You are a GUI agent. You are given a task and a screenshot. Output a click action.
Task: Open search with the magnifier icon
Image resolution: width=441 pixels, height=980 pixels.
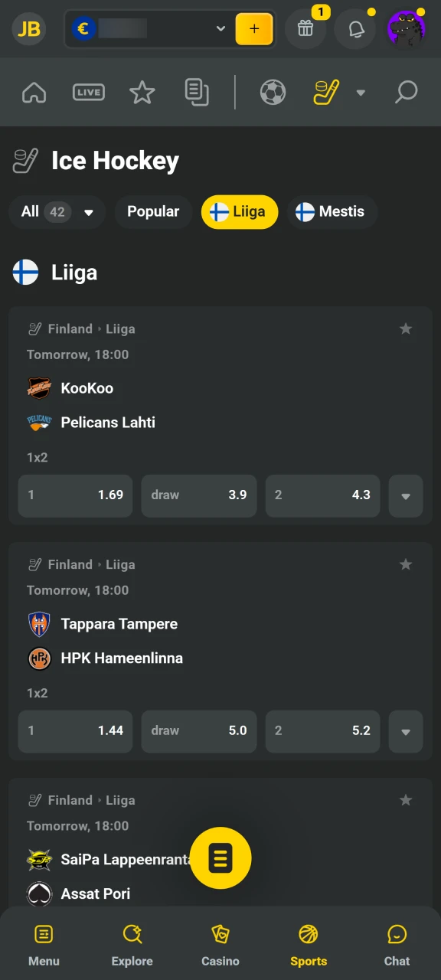click(407, 92)
